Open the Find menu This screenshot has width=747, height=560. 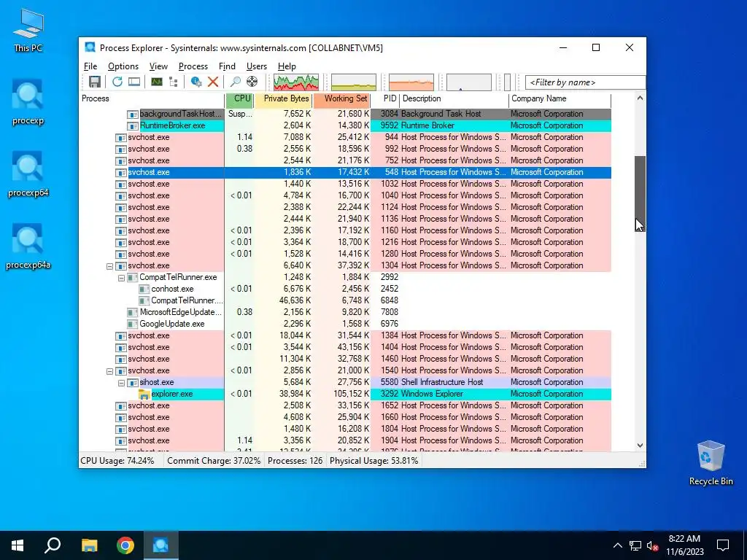coord(227,66)
